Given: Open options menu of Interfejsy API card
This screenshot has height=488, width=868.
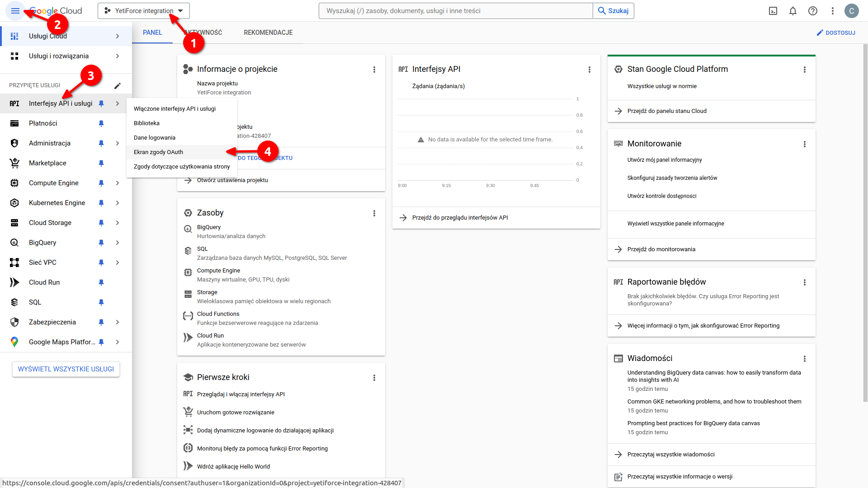Looking at the screenshot, I should [590, 70].
